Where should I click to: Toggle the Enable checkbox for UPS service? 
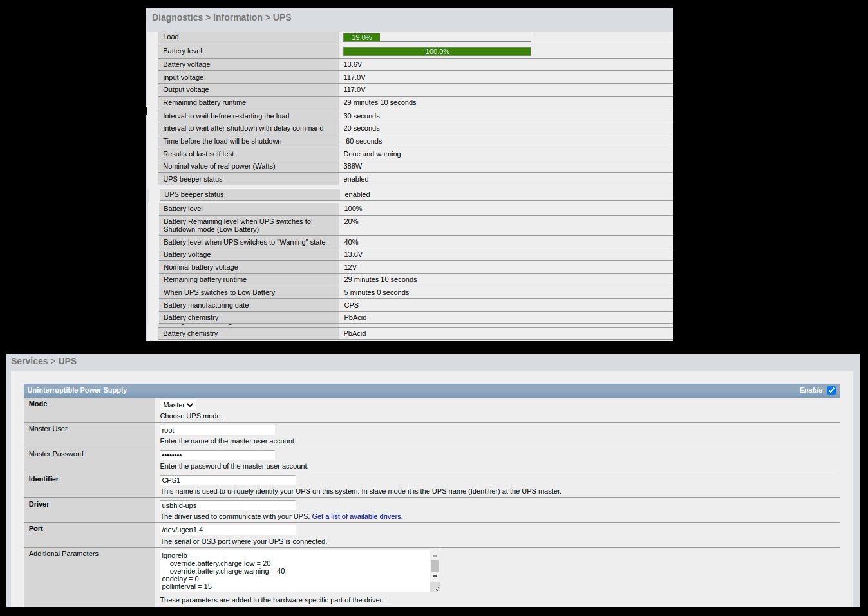click(831, 390)
